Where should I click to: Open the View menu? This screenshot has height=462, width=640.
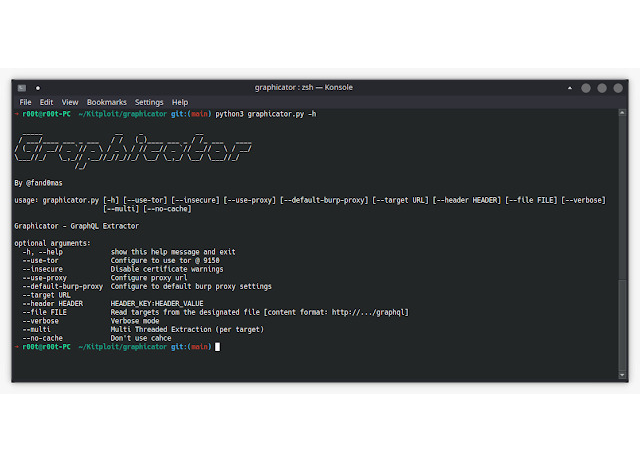(x=70, y=102)
